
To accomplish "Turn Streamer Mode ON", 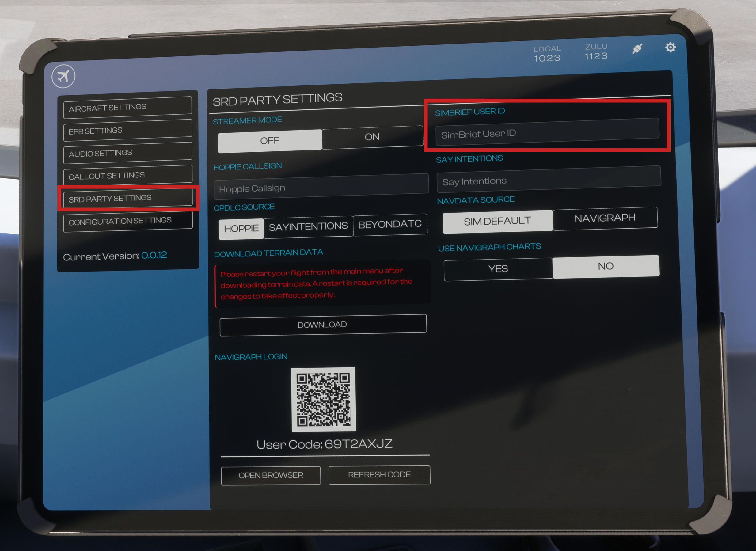I will pyautogui.click(x=372, y=137).
